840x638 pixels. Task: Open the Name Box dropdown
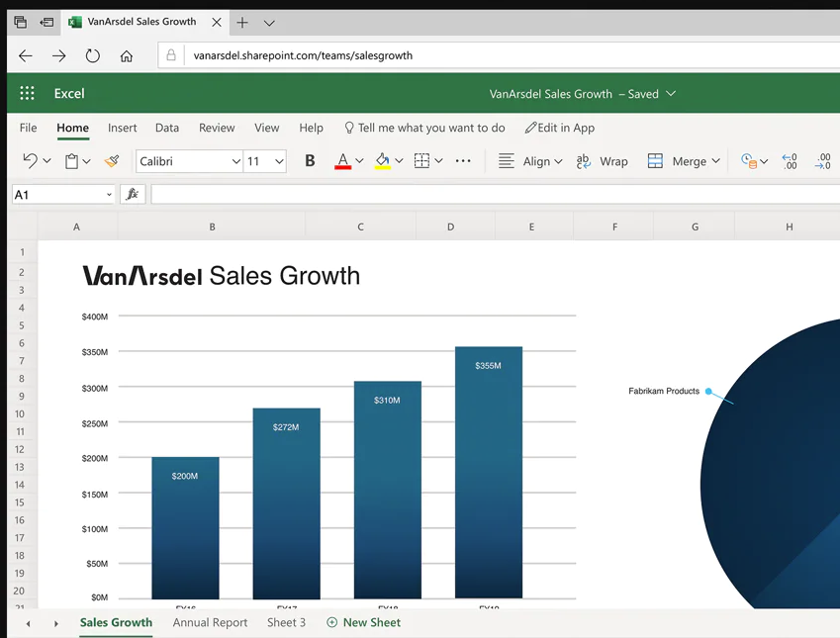(109, 195)
